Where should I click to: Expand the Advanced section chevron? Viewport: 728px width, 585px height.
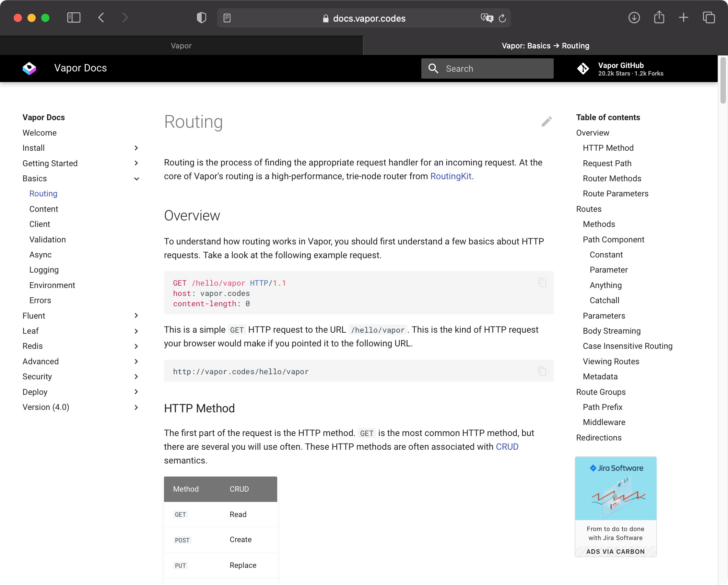[136, 361]
